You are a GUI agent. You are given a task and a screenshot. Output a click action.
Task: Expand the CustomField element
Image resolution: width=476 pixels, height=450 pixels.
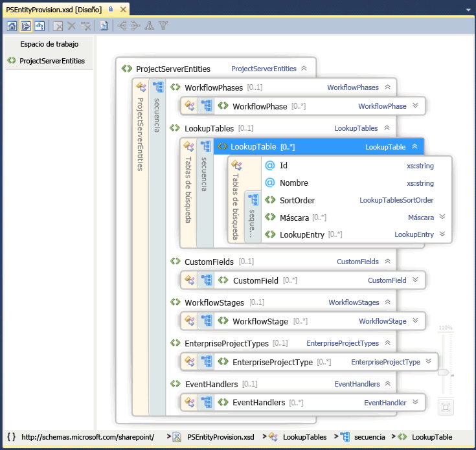(x=415, y=280)
